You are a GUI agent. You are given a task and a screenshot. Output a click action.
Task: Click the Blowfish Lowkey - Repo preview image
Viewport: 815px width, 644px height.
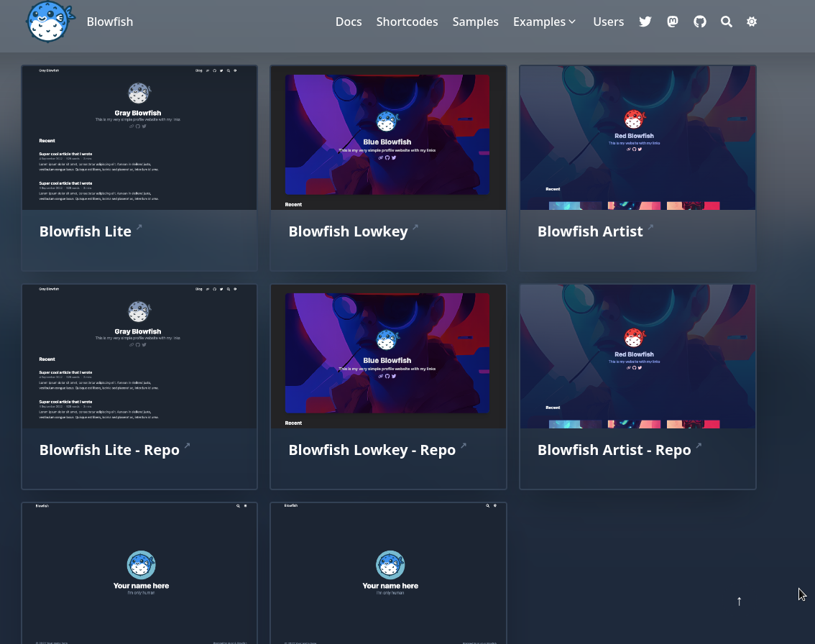388,356
